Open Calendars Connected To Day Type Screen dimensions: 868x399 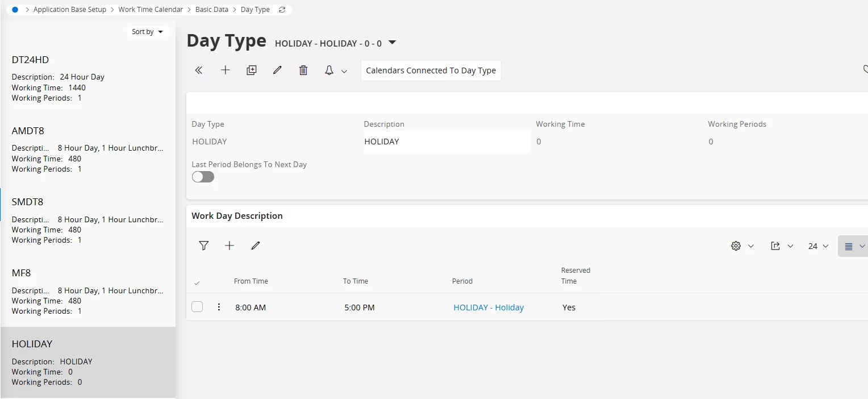(431, 70)
